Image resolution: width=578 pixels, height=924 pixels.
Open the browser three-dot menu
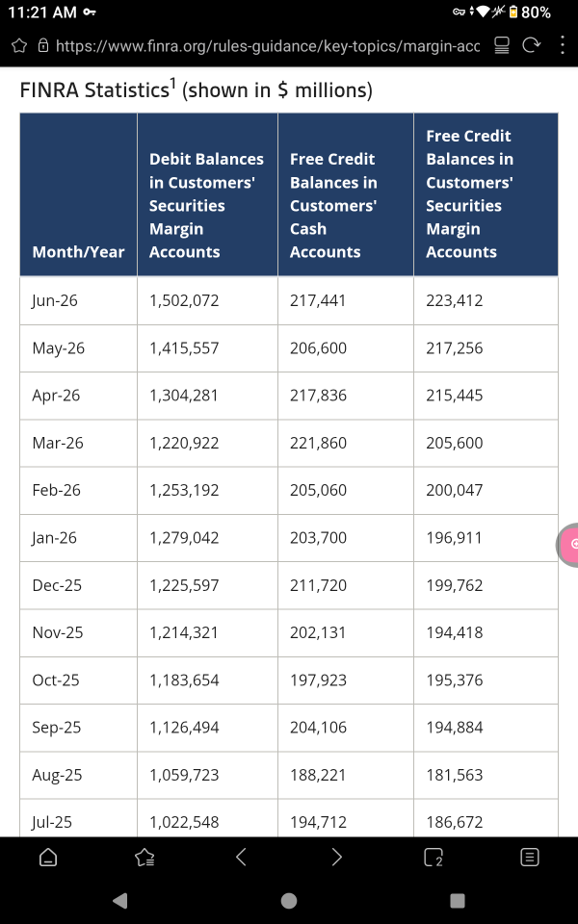click(x=562, y=45)
